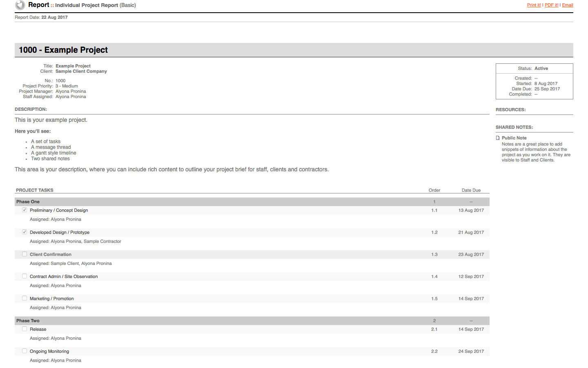Click the Sample Client Company client name
This screenshot has width=588, height=368.
tap(81, 71)
